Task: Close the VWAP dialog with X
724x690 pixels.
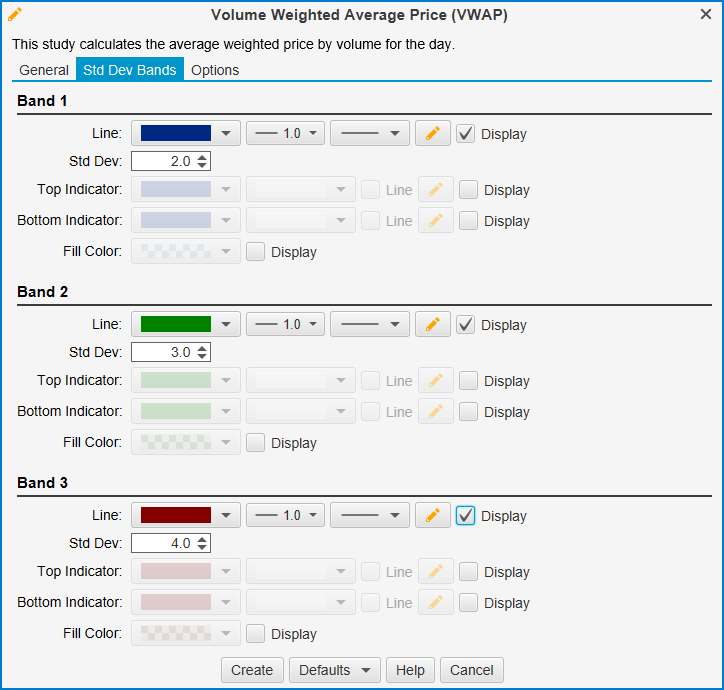Action: pyautogui.click(x=706, y=14)
